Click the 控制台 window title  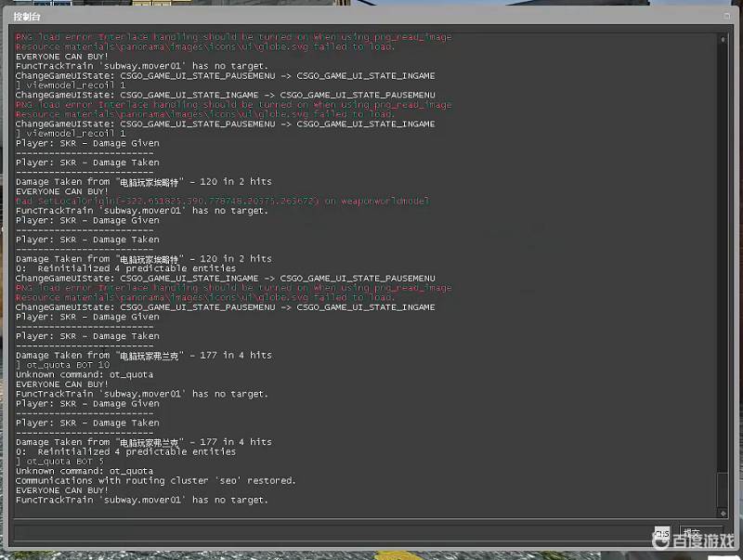(27, 17)
